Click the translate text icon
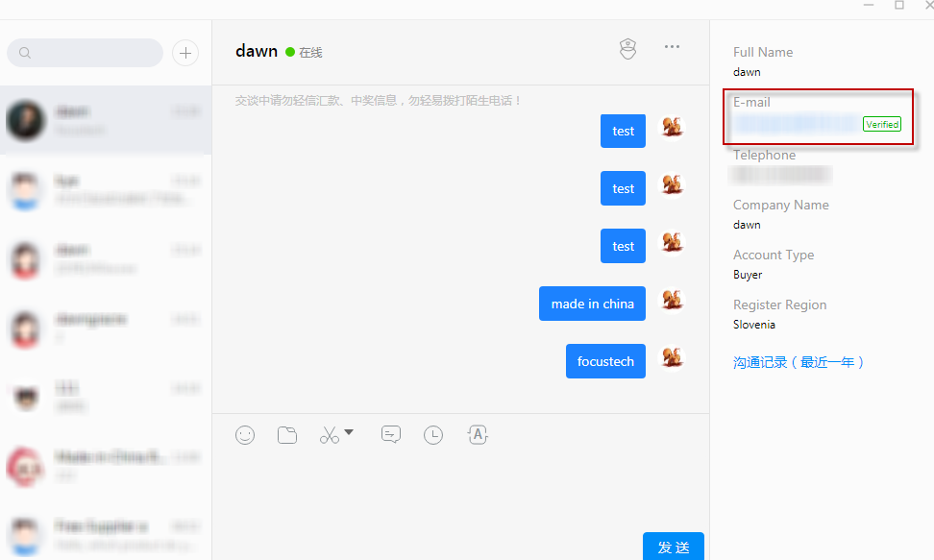Viewport: 934px width, 560px height. coord(478,435)
